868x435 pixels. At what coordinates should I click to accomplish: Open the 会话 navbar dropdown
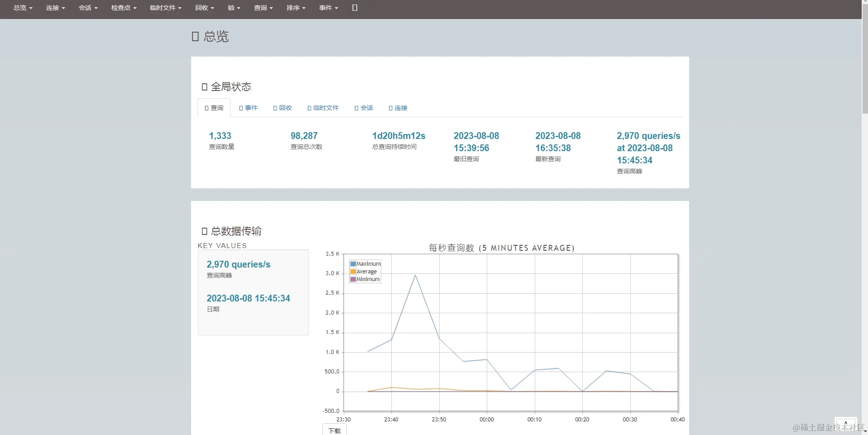point(88,8)
